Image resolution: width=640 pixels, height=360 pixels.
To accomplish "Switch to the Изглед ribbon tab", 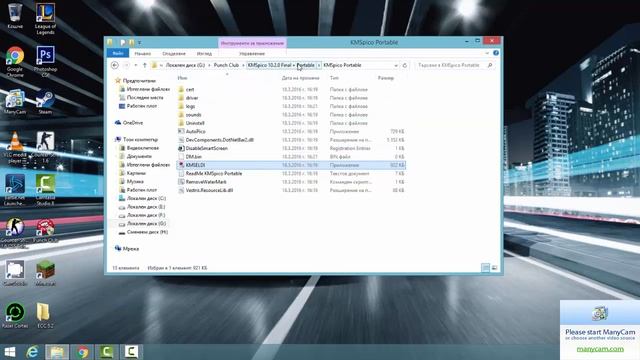I will pyautogui.click(x=204, y=53).
